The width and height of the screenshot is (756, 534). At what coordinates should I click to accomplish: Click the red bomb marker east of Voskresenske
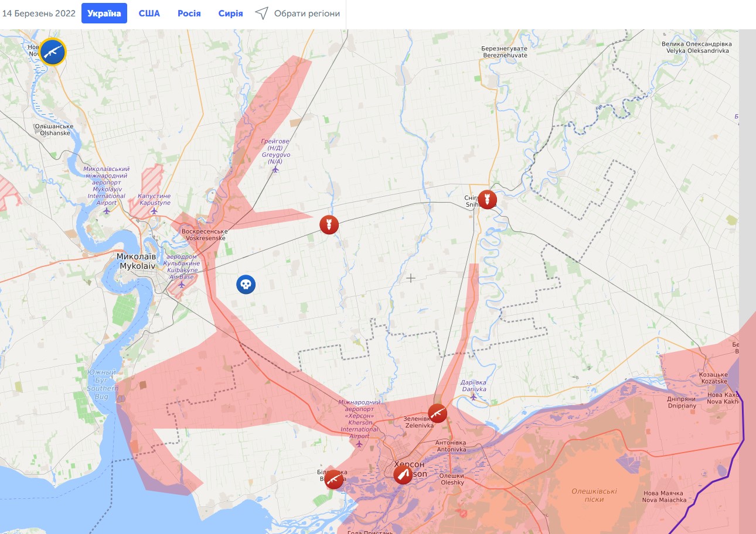tap(329, 224)
